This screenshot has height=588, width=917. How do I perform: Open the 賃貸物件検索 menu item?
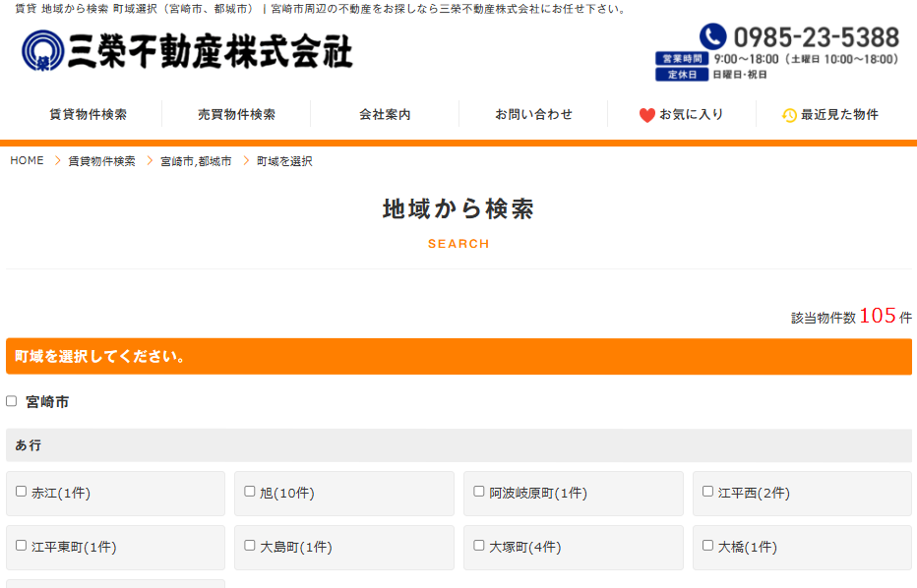coord(88,114)
